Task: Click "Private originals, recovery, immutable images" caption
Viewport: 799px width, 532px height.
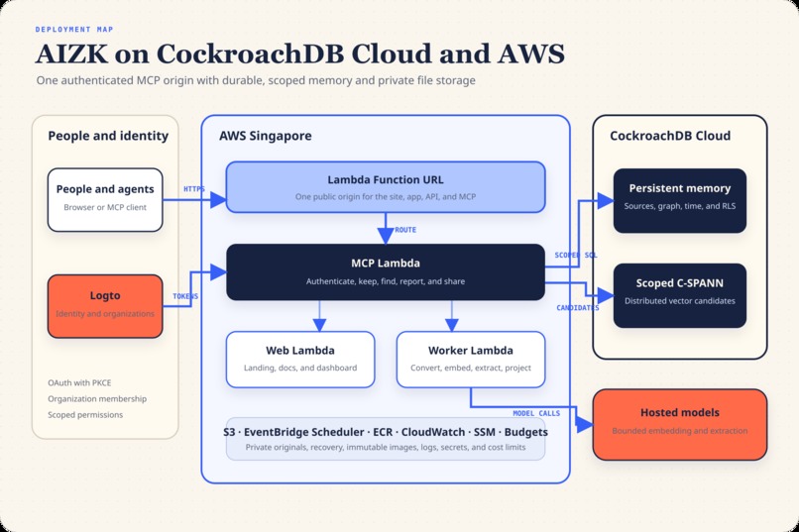Action: point(386,447)
